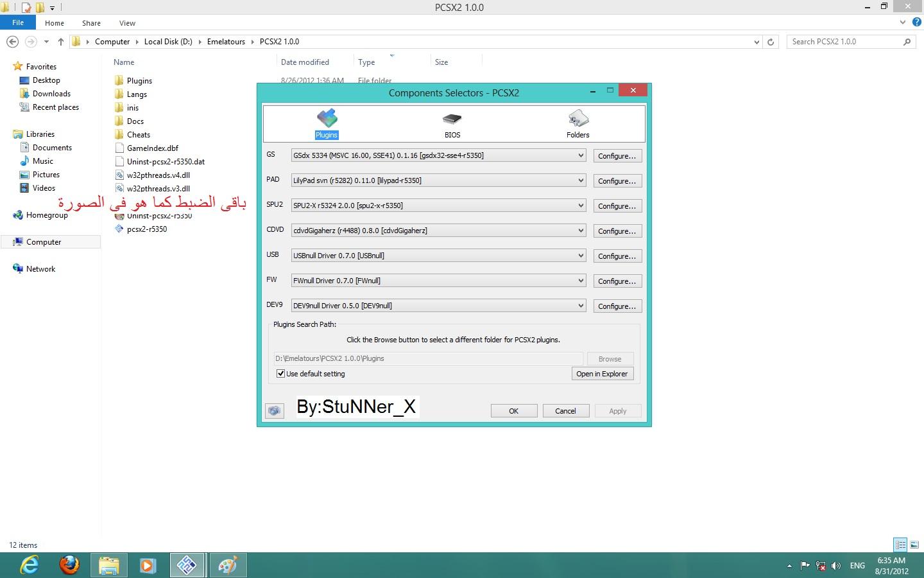This screenshot has width=924, height=578.
Task: Select Local Disk (D:) in address path
Action: 168,42
